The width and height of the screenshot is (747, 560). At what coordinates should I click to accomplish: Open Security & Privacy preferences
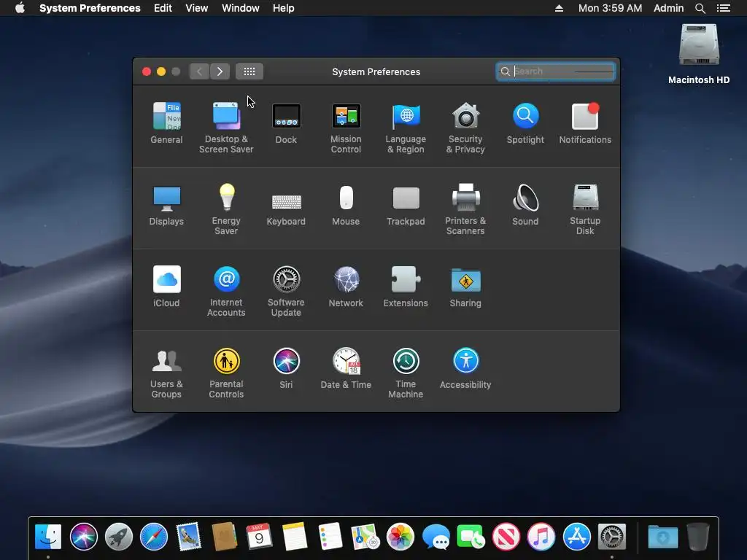point(465,128)
